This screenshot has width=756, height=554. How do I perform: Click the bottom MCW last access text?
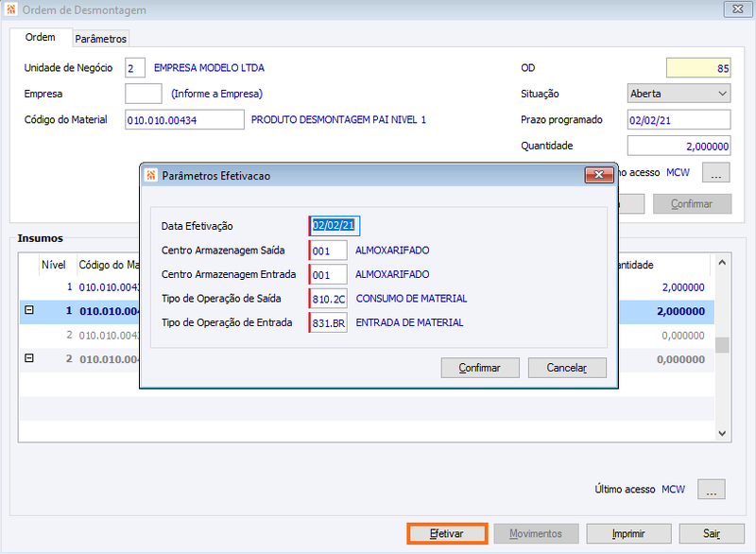pyautogui.click(x=673, y=490)
